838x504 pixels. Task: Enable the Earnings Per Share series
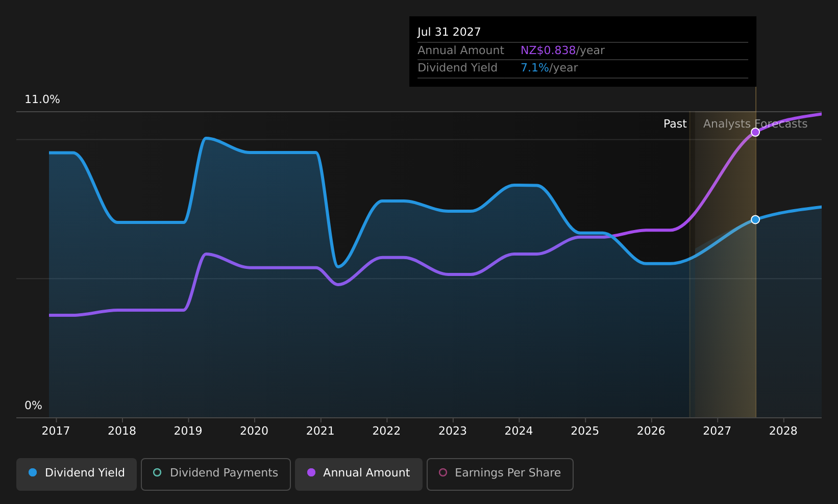click(500, 474)
